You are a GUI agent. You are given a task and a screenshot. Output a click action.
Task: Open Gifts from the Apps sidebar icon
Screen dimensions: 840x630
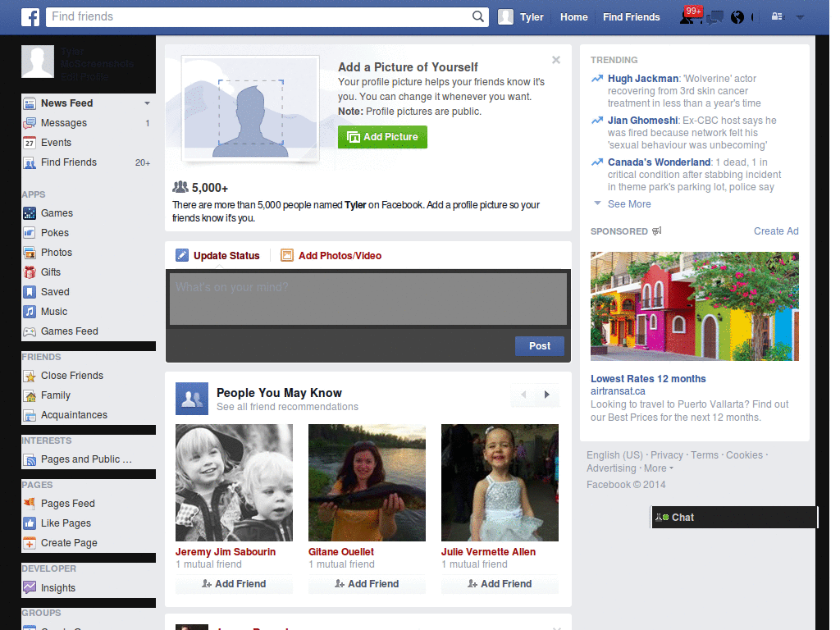28,272
